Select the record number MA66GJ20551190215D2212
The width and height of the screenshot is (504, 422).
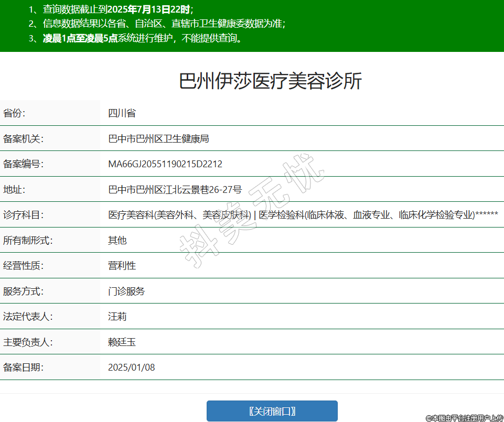(165, 164)
